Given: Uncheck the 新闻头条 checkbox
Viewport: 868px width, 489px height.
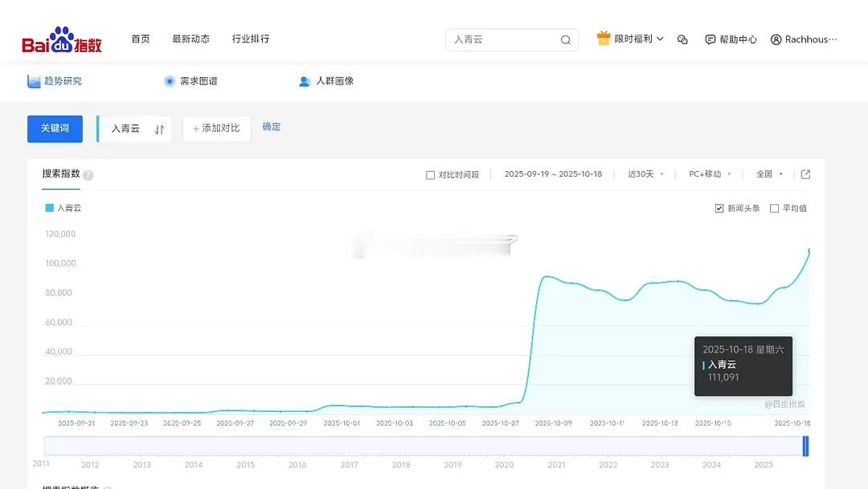Looking at the screenshot, I should pos(719,209).
